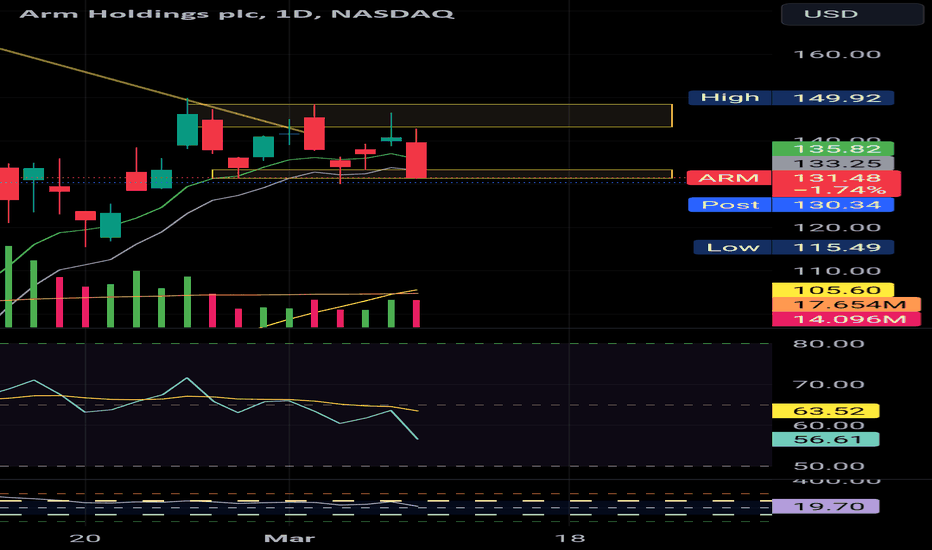Image resolution: width=932 pixels, height=550 pixels.
Task: Click the yellow 105.60 price label
Action: pyautogui.click(x=833, y=290)
